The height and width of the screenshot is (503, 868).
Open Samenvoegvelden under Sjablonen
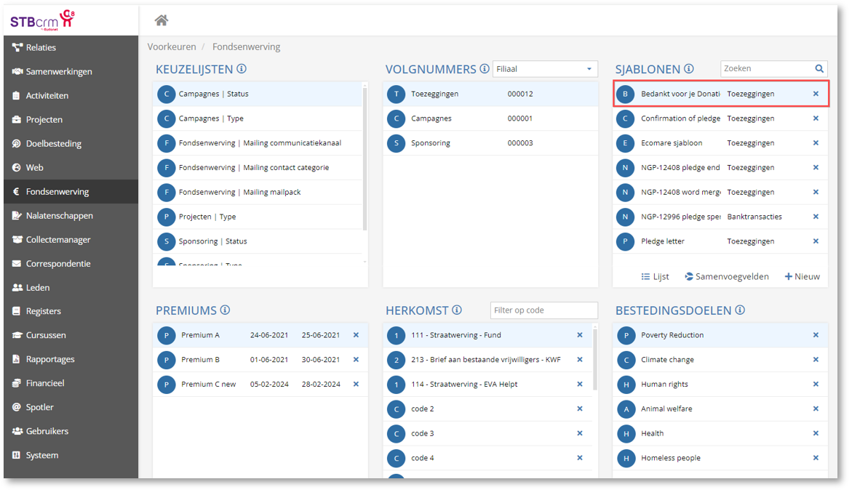726,276
